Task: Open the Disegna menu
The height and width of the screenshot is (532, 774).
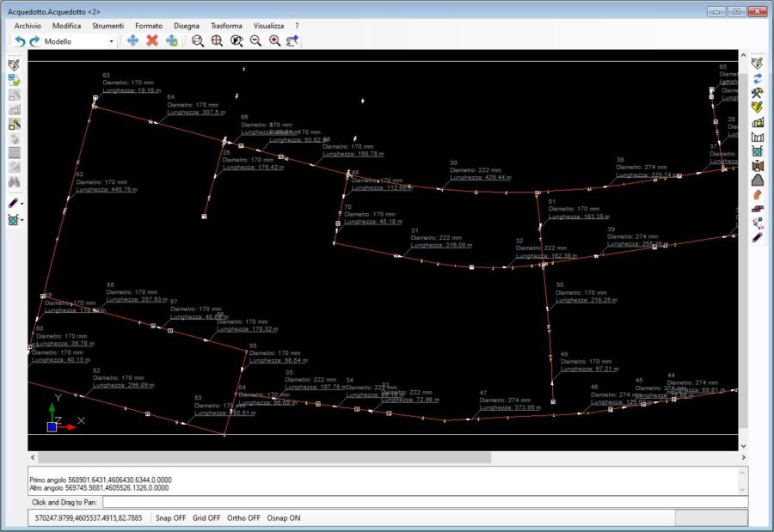Action: click(187, 26)
